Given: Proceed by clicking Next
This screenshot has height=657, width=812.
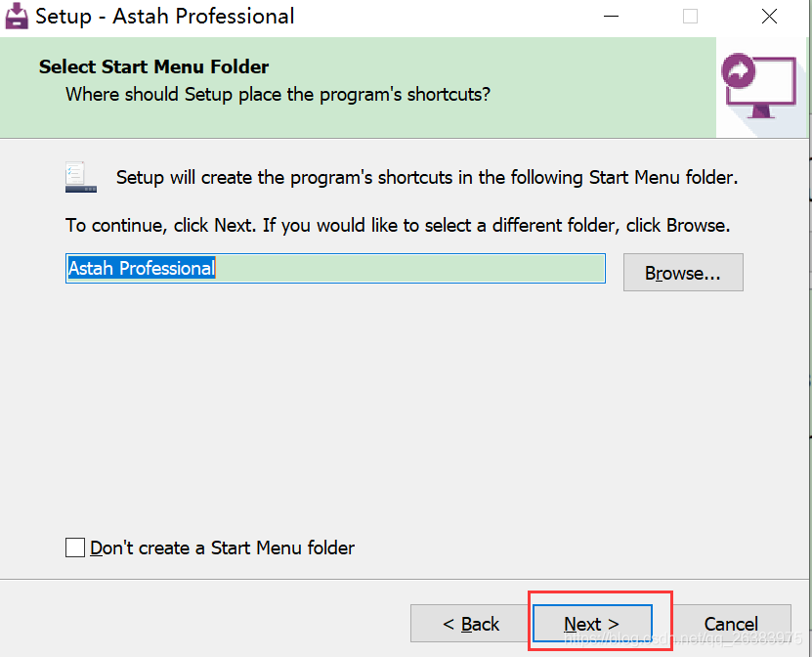Looking at the screenshot, I should coord(591,623).
